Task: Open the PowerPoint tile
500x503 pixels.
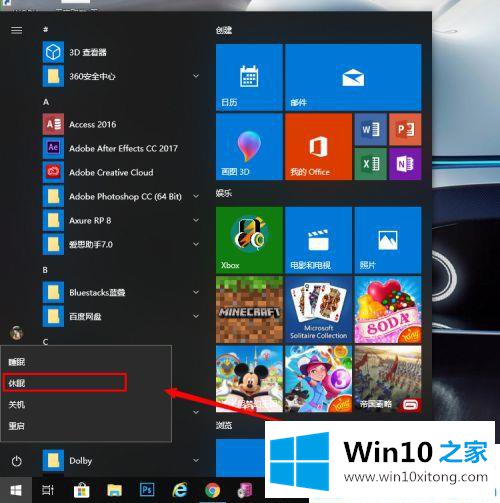Action: click(x=405, y=129)
